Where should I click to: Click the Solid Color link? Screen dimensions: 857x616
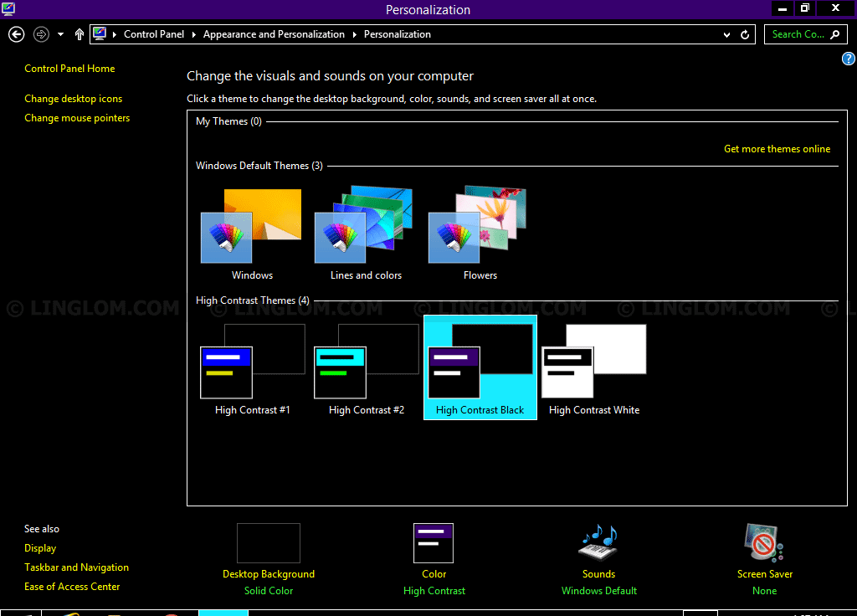coord(269,591)
